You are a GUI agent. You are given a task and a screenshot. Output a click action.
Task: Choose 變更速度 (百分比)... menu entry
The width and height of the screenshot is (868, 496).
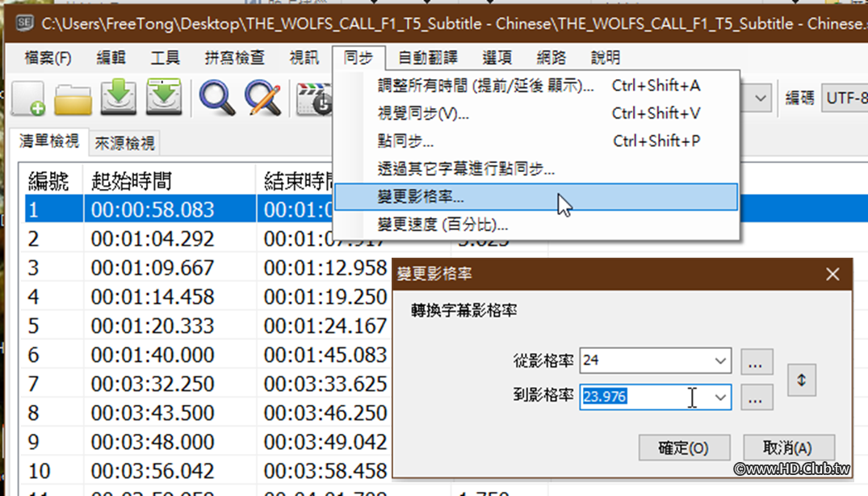click(x=536, y=225)
